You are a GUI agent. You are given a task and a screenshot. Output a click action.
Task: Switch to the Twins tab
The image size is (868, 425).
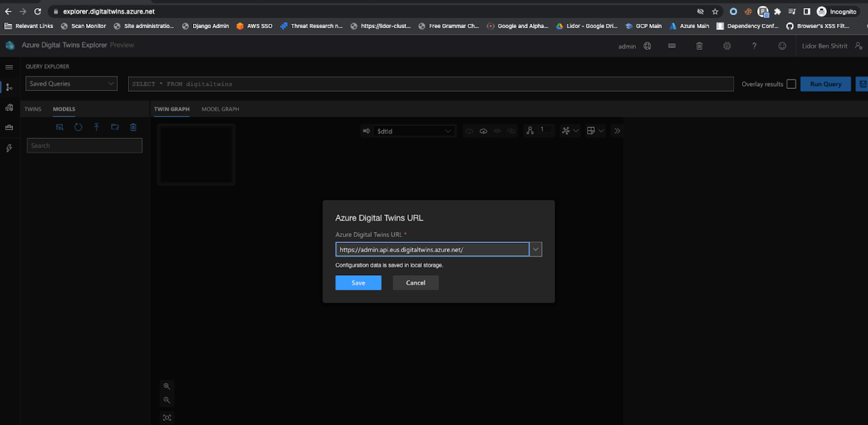33,109
